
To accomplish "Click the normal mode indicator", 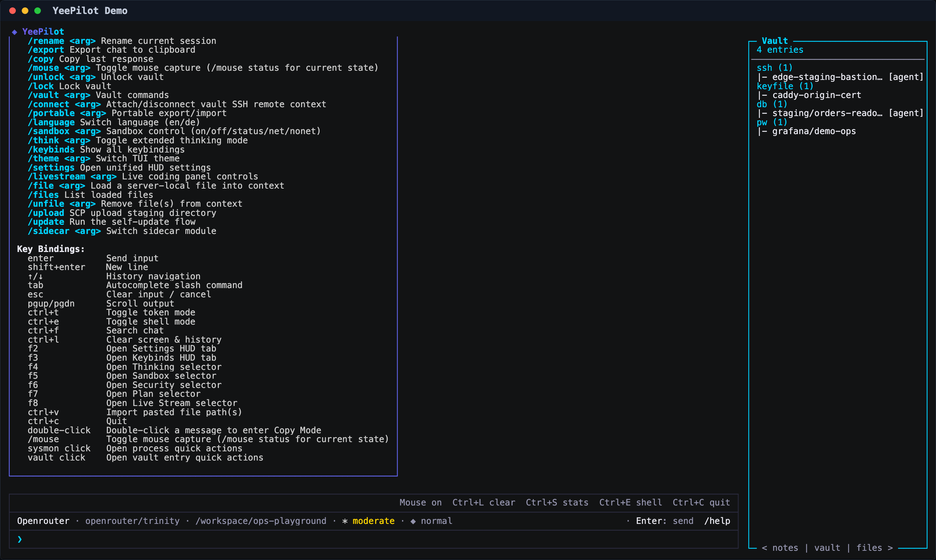I will coord(436,521).
